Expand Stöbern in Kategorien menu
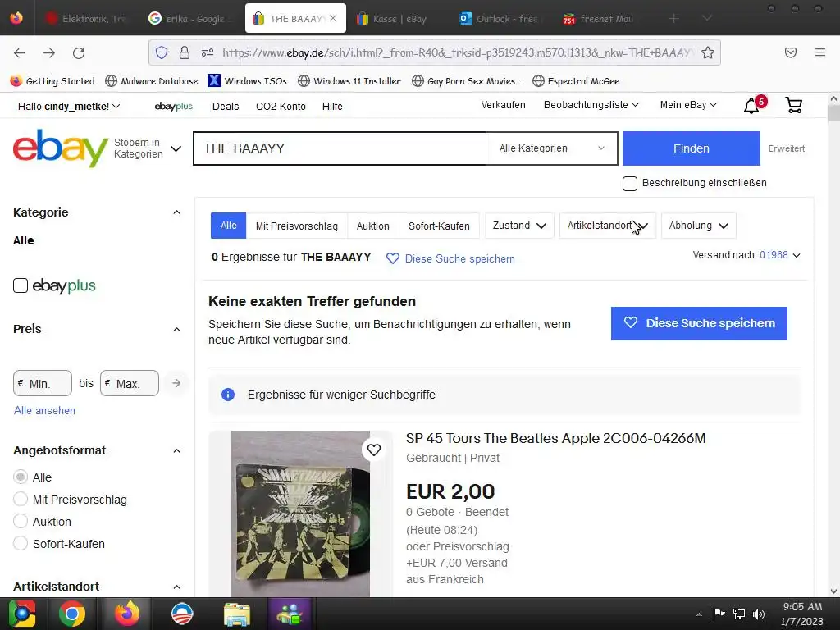Image resolution: width=840 pixels, height=630 pixels. point(148,148)
